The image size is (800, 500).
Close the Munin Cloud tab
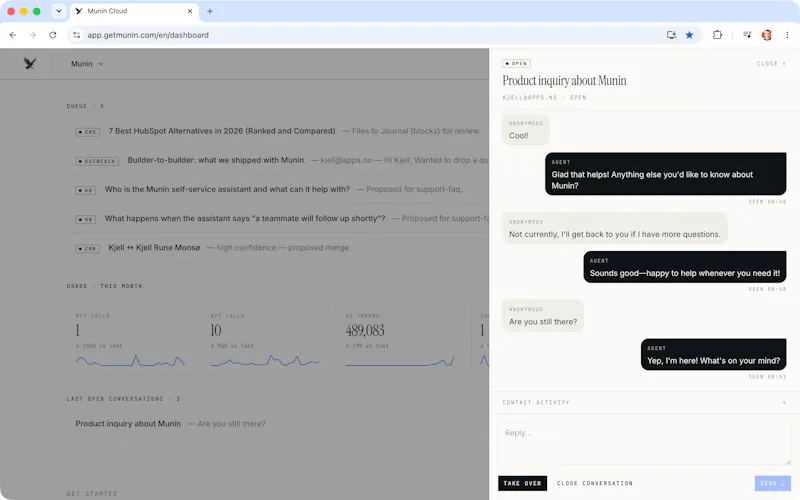coord(190,11)
